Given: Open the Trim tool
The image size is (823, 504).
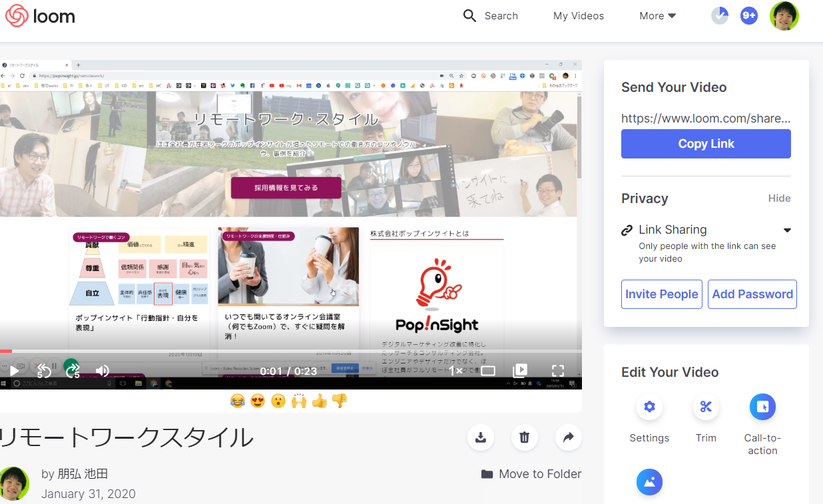Looking at the screenshot, I should coord(706,407).
